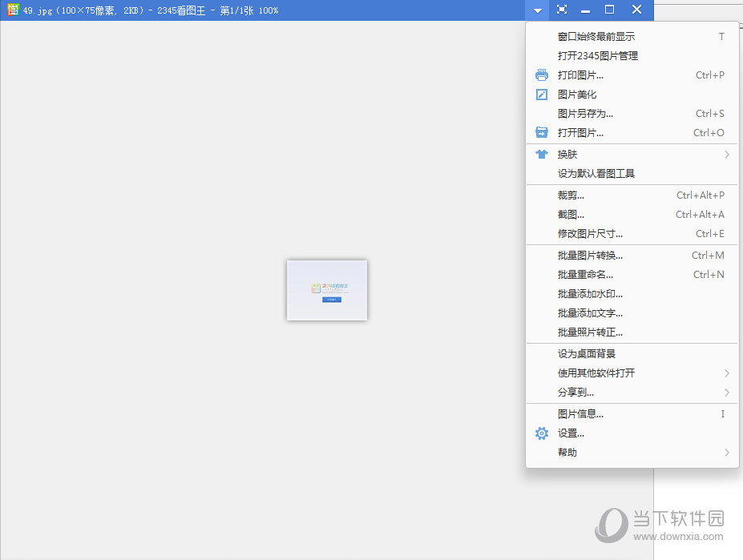Open settings via the gear icon
Image resolution: width=743 pixels, height=560 pixels.
click(x=540, y=433)
